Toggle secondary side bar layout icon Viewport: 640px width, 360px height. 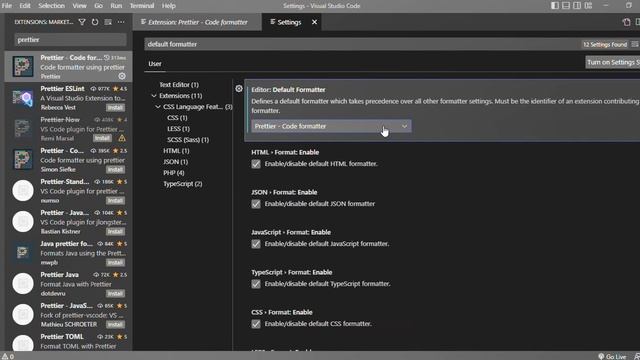(x=577, y=6)
